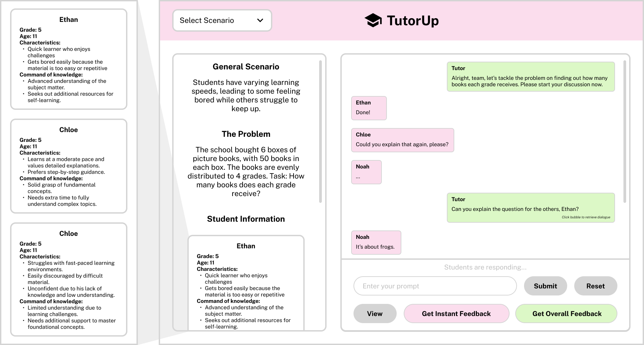Click the Ethan card in Student Information
This screenshot has width=644, height=345.
click(x=246, y=283)
